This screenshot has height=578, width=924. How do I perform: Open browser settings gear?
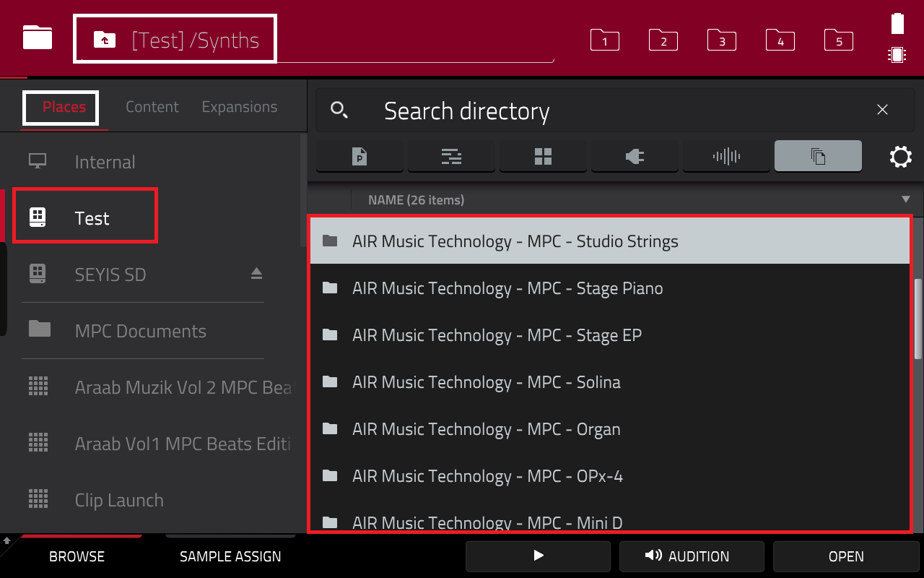[x=901, y=157]
